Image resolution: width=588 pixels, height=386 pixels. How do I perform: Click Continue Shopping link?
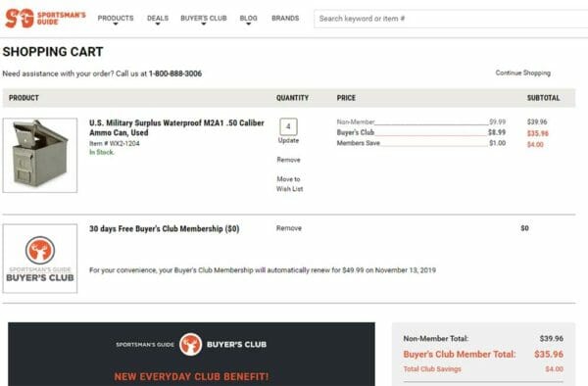[x=522, y=72]
